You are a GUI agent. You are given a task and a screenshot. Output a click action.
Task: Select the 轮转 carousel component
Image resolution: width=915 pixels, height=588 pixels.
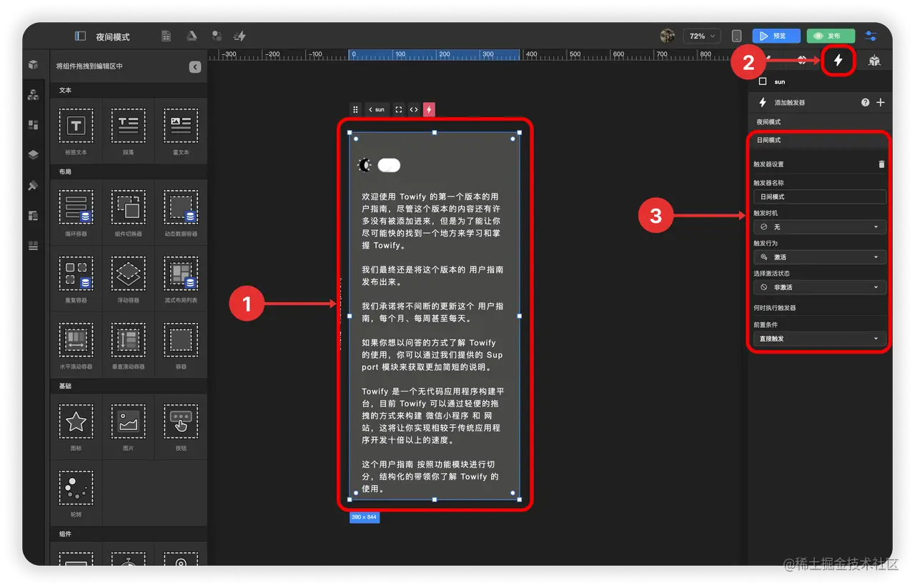click(76, 493)
